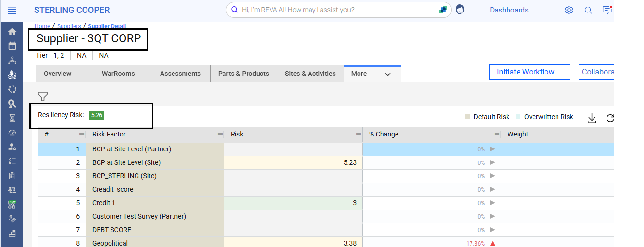
Task: Click the Supplier Detail breadcrumb
Action: pos(107,26)
